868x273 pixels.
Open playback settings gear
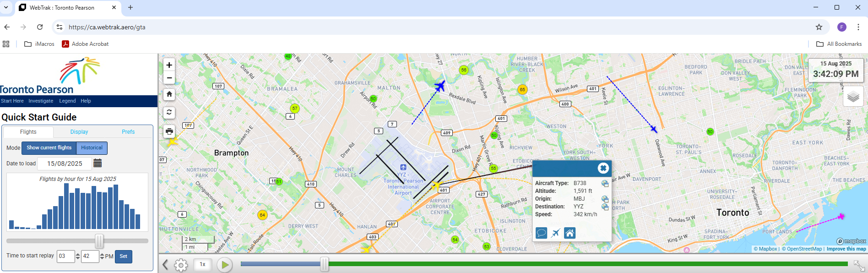click(181, 265)
